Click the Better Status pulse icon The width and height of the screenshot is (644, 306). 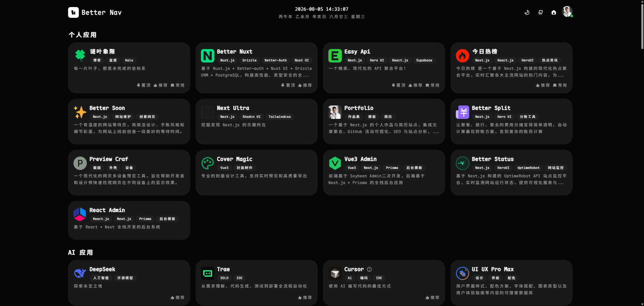(463, 163)
